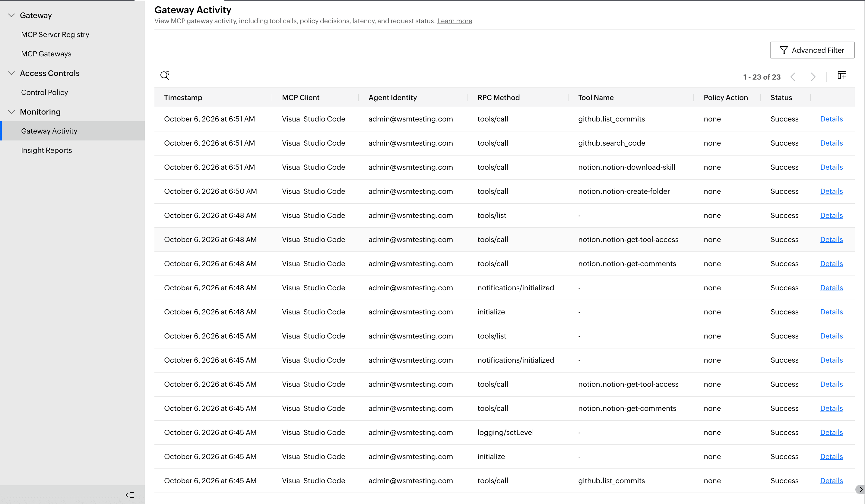The width and height of the screenshot is (865, 504).
Task: Go to next page arrow
Action: 813,77
